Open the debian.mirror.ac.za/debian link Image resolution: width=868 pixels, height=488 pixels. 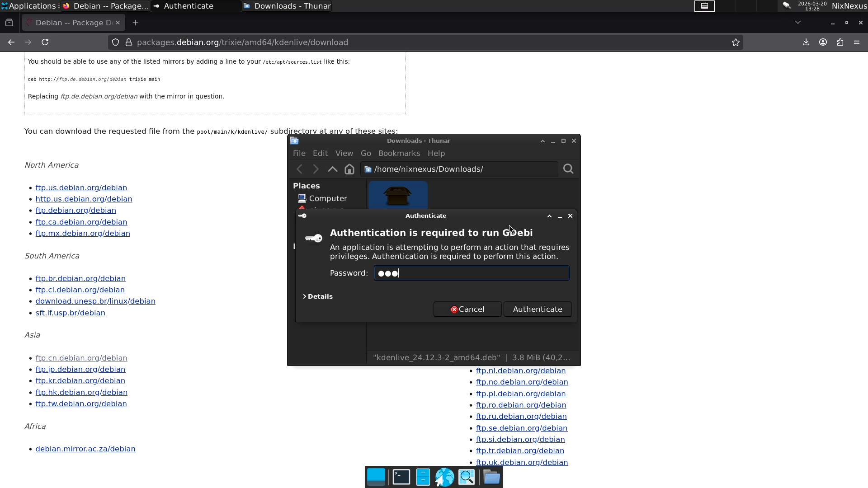[x=85, y=449]
